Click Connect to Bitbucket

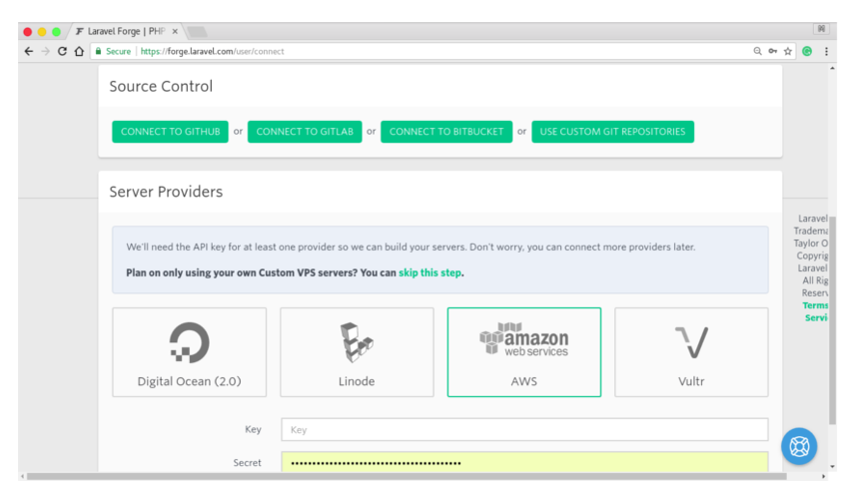pos(446,131)
